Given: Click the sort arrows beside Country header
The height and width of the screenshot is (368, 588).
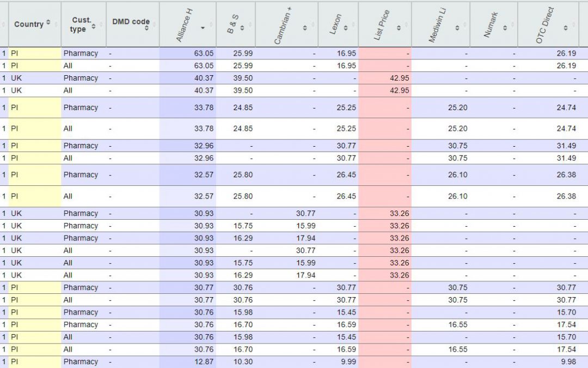Looking at the screenshot, I should pos(48,23).
